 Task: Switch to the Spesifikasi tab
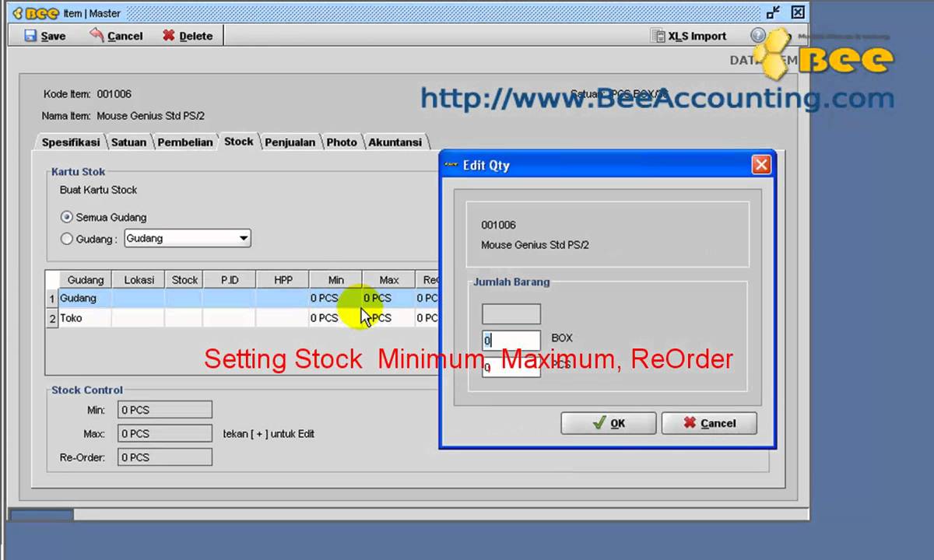click(71, 142)
